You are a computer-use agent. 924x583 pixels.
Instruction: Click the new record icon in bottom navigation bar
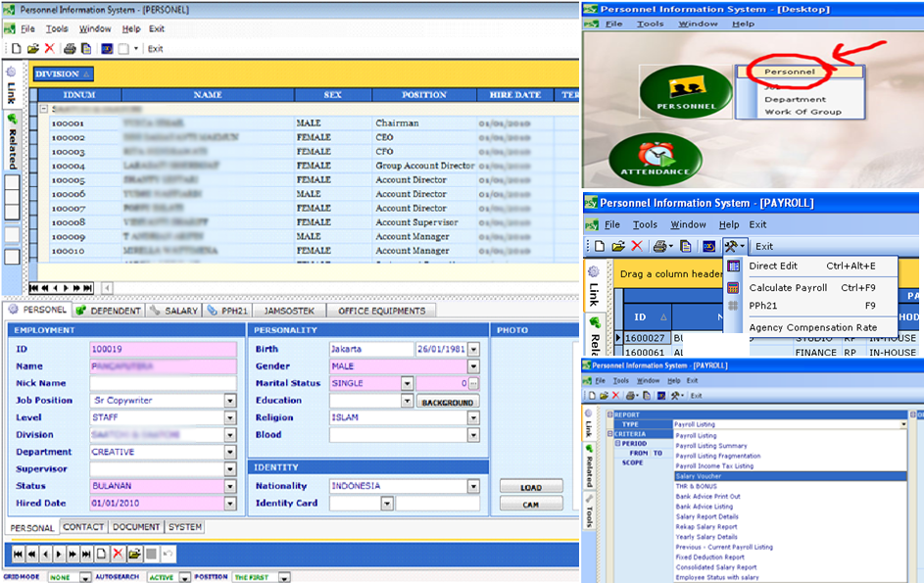pyautogui.click(x=102, y=555)
